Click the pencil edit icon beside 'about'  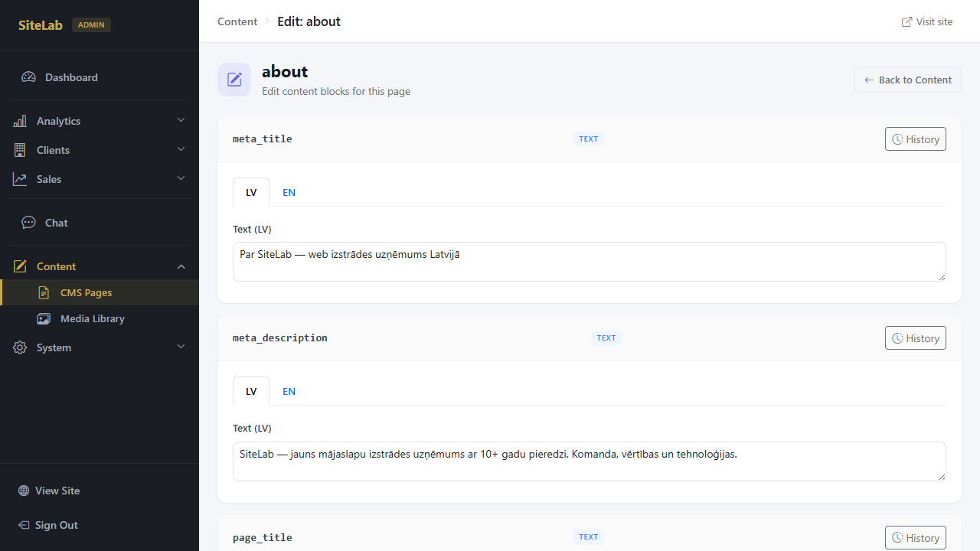point(234,79)
